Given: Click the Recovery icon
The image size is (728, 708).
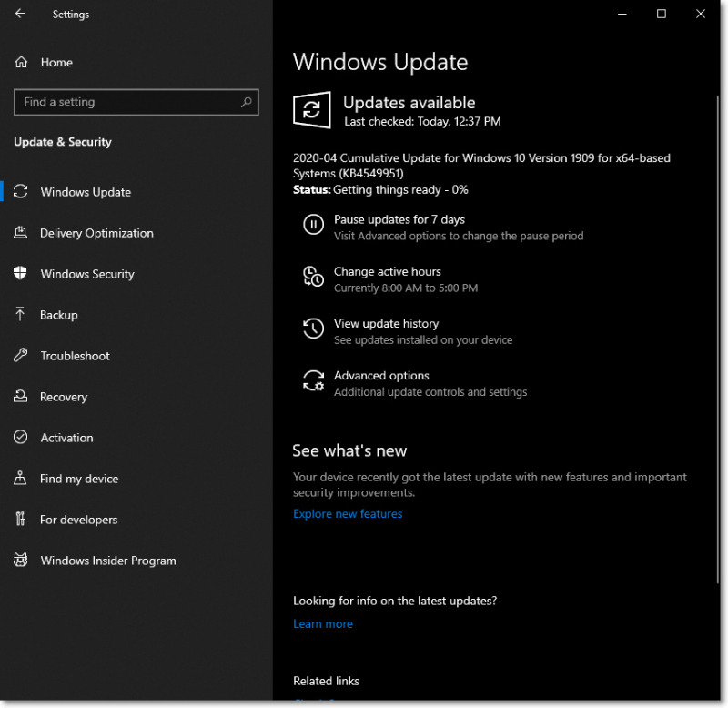Looking at the screenshot, I should point(20,396).
